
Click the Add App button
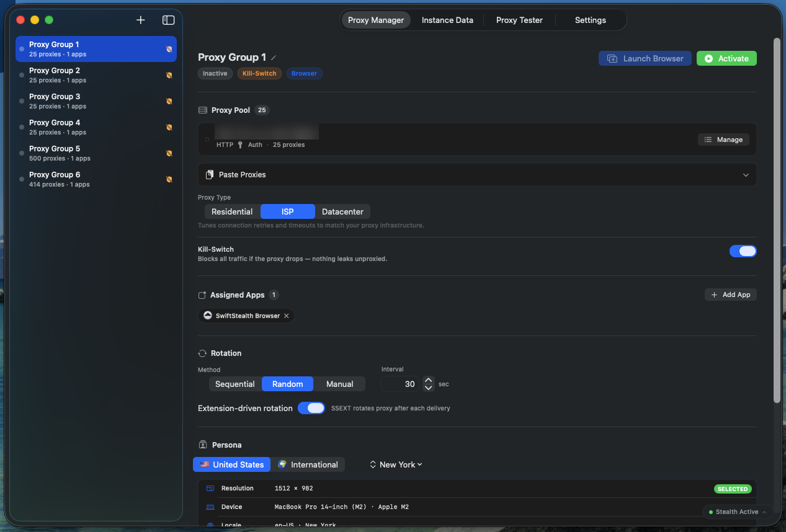(731, 295)
